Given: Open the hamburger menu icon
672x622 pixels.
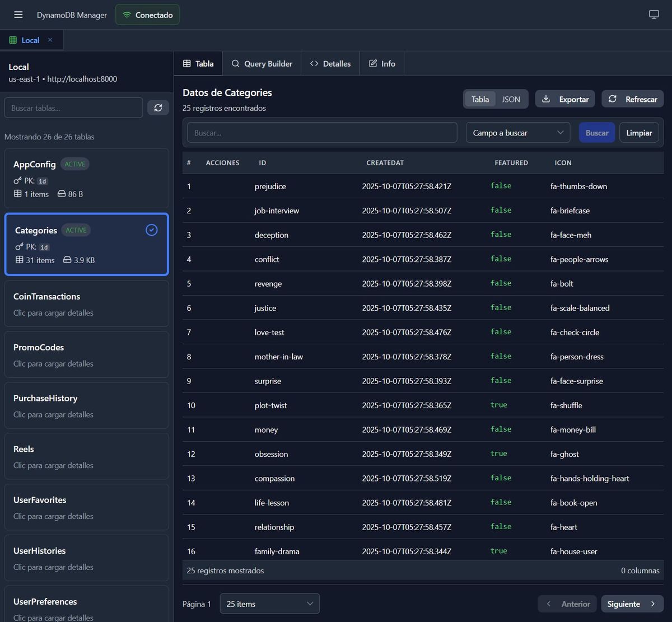Looking at the screenshot, I should tap(18, 15).
